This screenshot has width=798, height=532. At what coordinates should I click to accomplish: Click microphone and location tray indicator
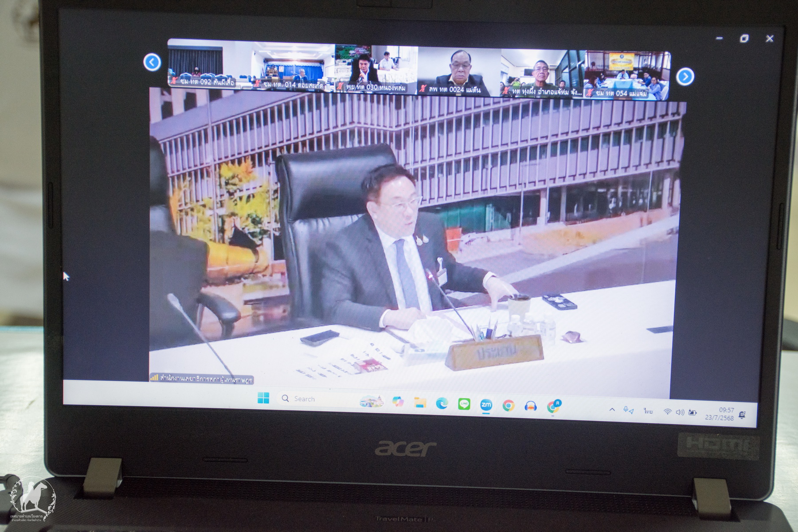pyautogui.click(x=629, y=411)
